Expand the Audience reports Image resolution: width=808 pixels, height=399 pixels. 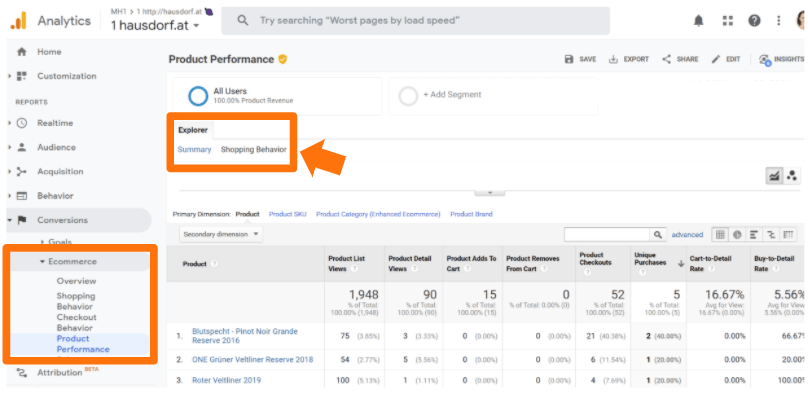pyautogui.click(x=10, y=147)
